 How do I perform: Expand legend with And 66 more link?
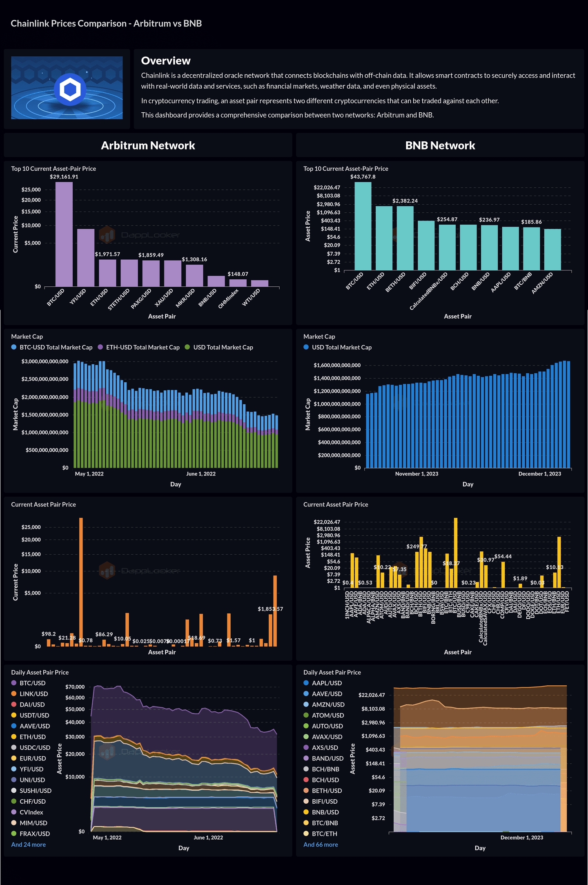321,845
